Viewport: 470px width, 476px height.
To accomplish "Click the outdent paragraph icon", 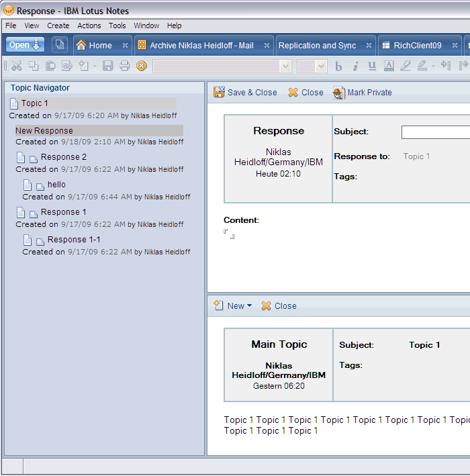I will pos(463,66).
